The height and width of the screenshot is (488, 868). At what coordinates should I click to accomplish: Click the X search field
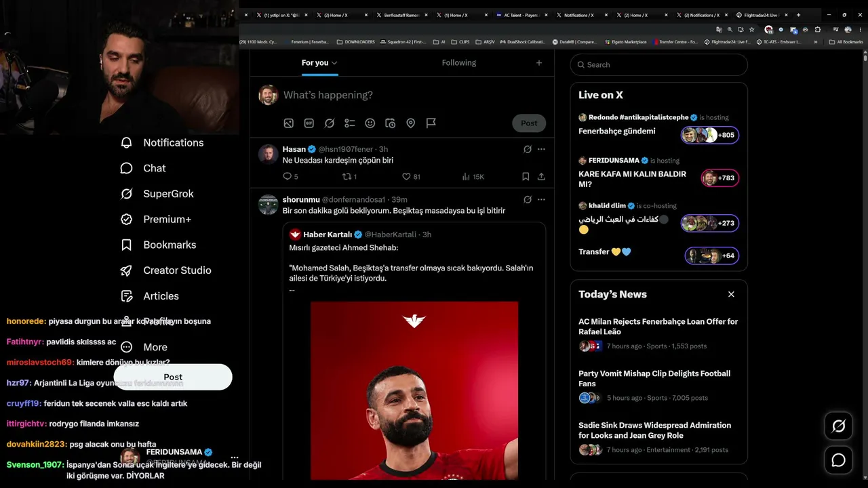coord(659,65)
